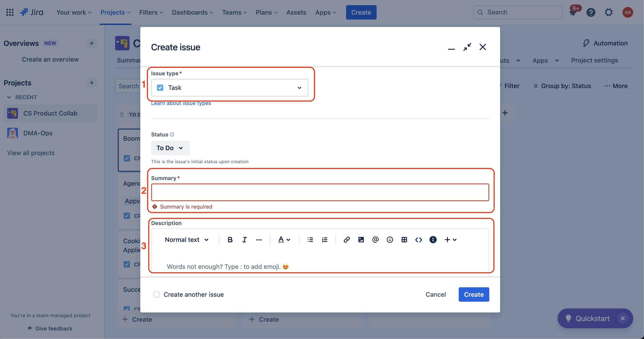
Task: Open the Assets menu item
Action: point(296,12)
